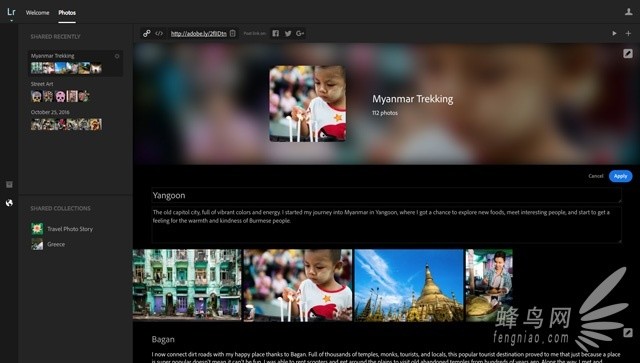Viewport: 640px width, 363px height.
Task: Switch to the Welcome tab
Action: coord(38,13)
